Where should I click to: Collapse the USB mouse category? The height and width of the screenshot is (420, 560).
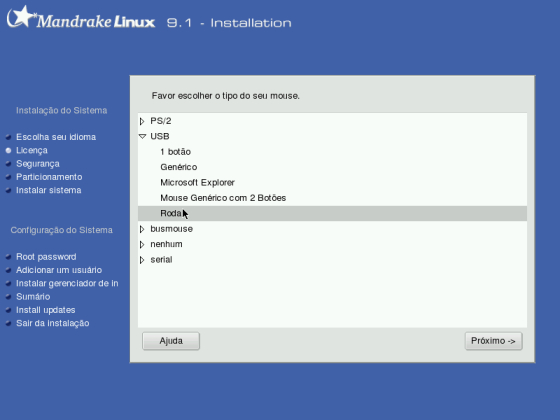(142, 136)
